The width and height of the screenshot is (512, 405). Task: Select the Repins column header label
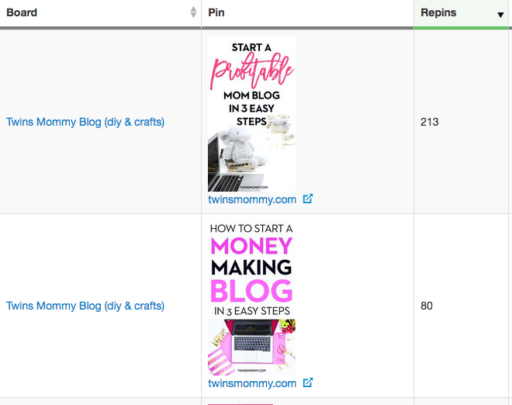point(438,12)
